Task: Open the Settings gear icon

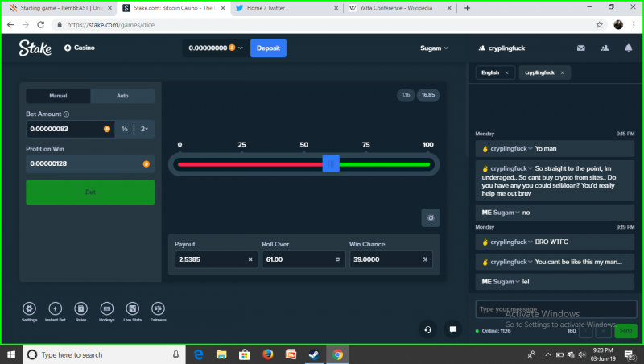Action: [x=29, y=308]
